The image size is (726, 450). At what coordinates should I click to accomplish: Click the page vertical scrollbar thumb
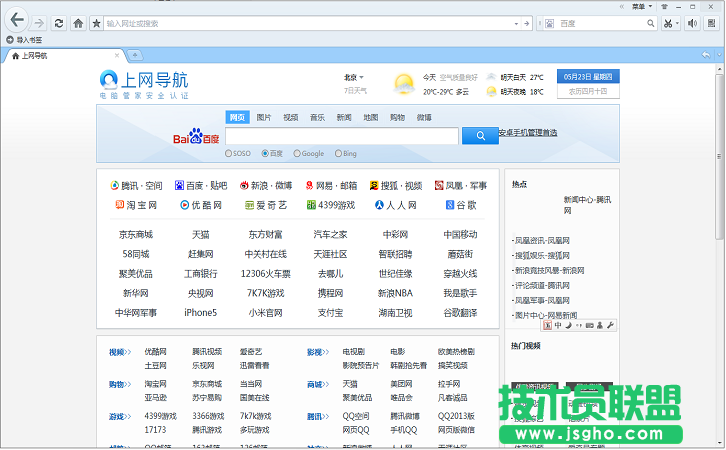tap(719, 156)
